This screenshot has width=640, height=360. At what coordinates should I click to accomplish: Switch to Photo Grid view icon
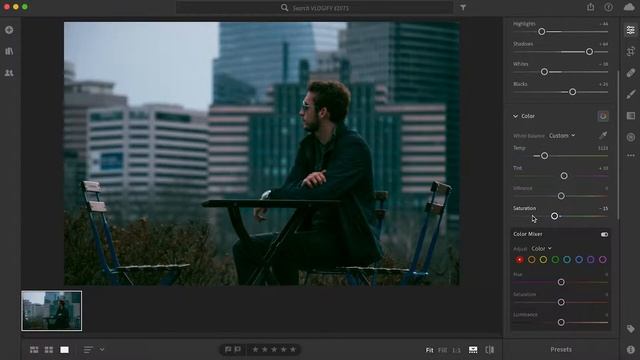pos(34,349)
